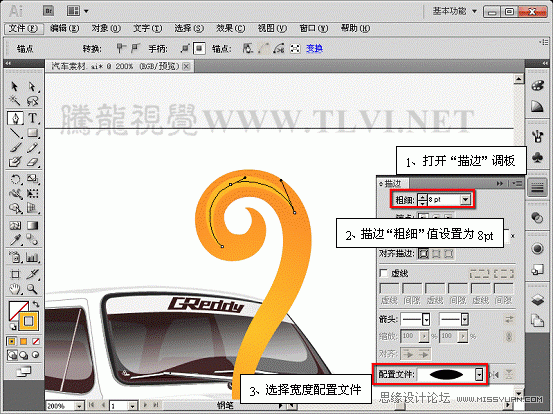
Task: Go to previous artboard button
Action: coord(104,406)
